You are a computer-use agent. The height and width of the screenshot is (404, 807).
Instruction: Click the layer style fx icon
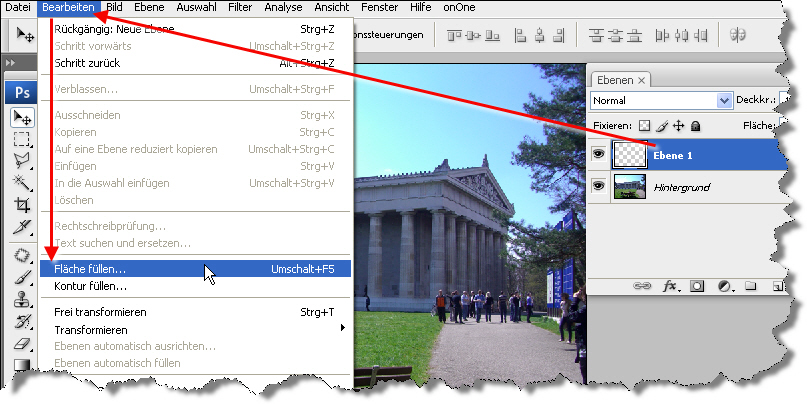coord(671,286)
